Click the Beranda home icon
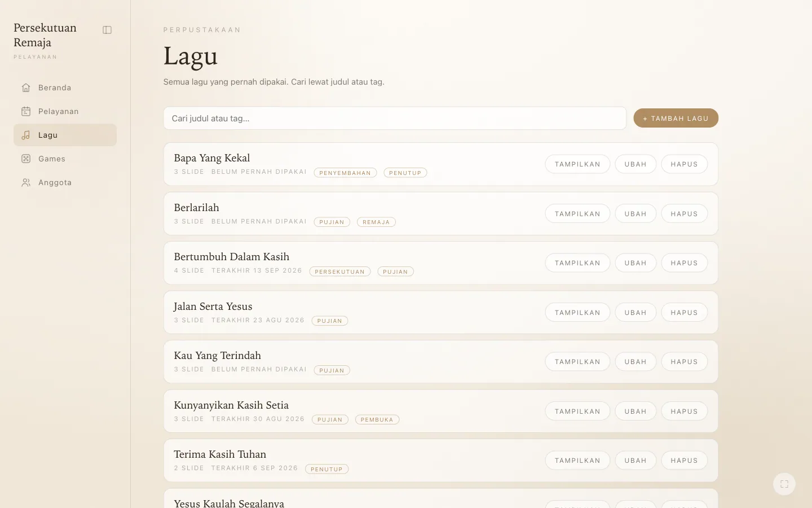This screenshot has width=812, height=508. [x=26, y=87]
